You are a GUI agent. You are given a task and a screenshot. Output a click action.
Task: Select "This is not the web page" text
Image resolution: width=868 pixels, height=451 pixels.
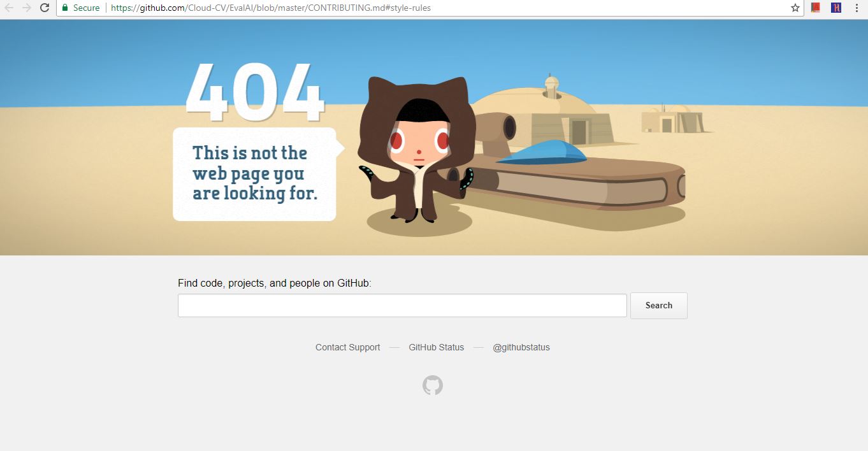(x=254, y=173)
